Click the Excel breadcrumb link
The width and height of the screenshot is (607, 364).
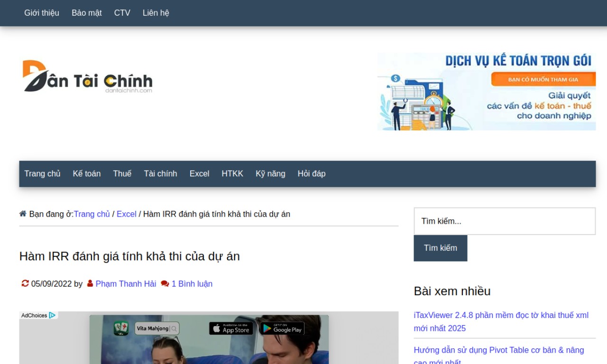coord(127,214)
